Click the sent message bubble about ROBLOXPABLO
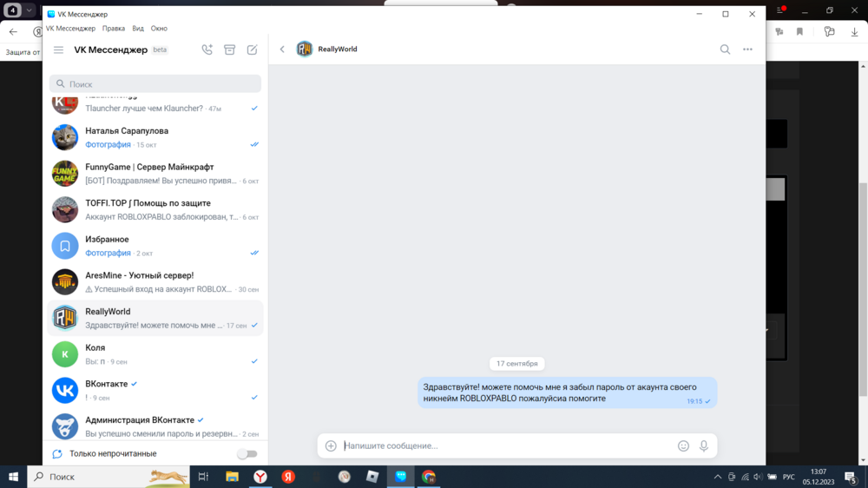Viewport: 868px width, 488px height. coord(567,392)
